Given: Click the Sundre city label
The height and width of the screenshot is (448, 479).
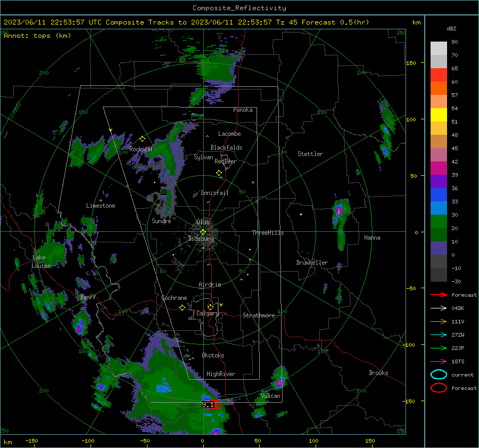Looking at the screenshot, I should [161, 221].
